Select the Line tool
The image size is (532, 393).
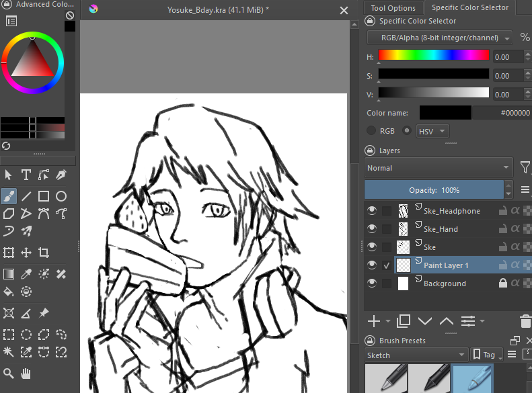(26, 196)
